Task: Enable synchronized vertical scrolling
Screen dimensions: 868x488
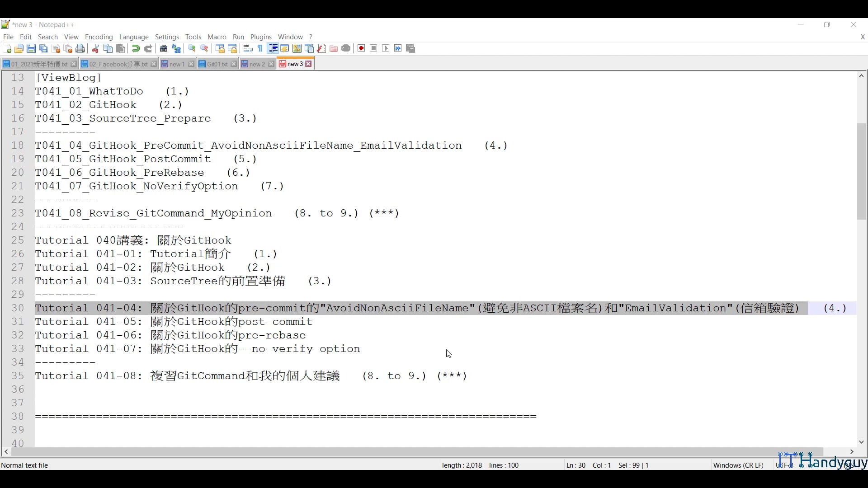Action: pos(220,48)
